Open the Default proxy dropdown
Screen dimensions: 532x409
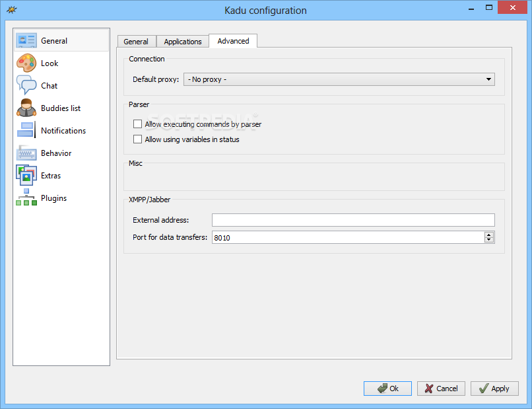(339, 79)
